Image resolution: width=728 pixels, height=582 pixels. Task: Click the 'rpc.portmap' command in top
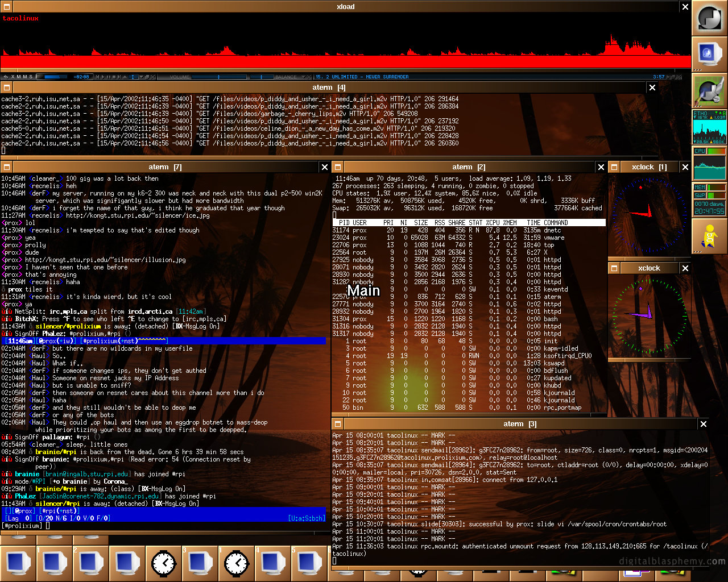pos(563,408)
